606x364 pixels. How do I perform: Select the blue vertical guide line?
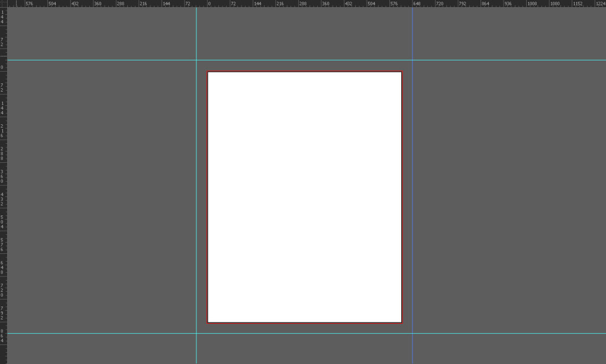pyautogui.click(x=412, y=185)
